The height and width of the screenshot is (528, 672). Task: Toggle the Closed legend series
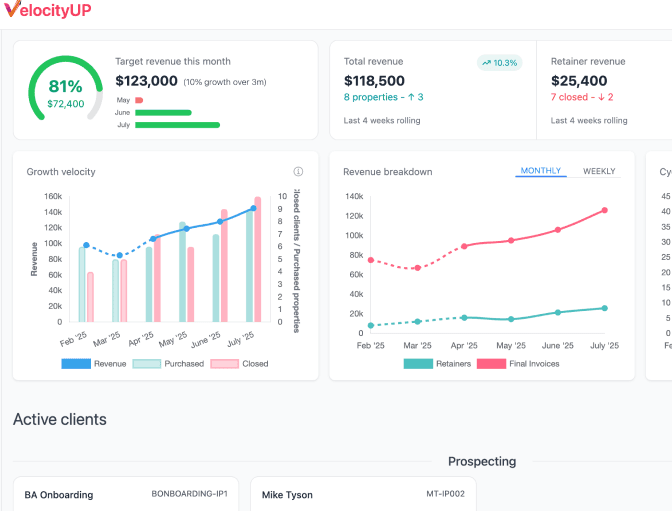[x=240, y=364]
